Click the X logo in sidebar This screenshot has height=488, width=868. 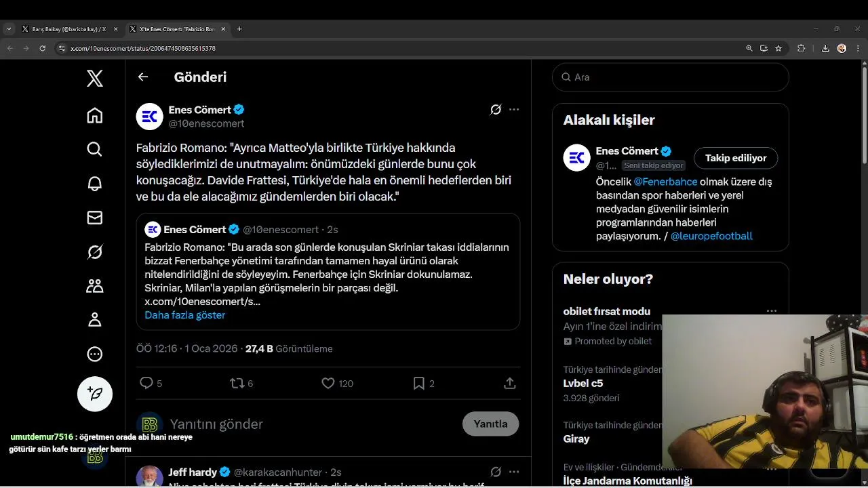click(95, 79)
